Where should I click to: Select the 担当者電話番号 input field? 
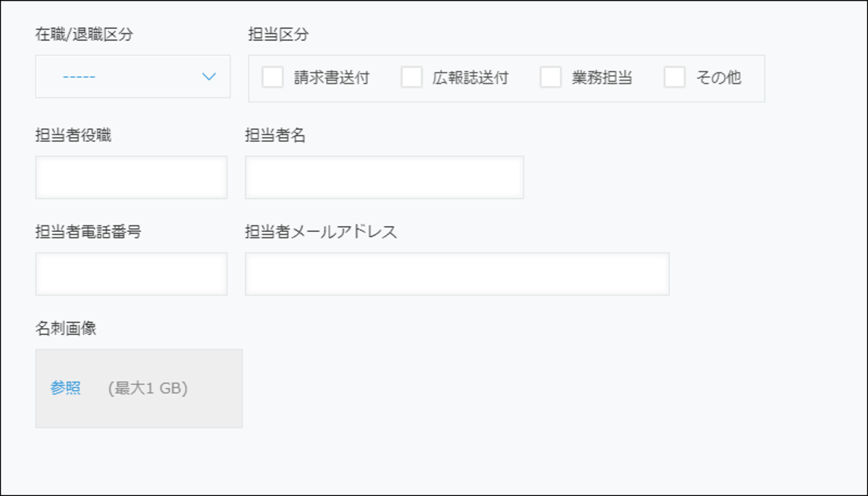pos(131,274)
